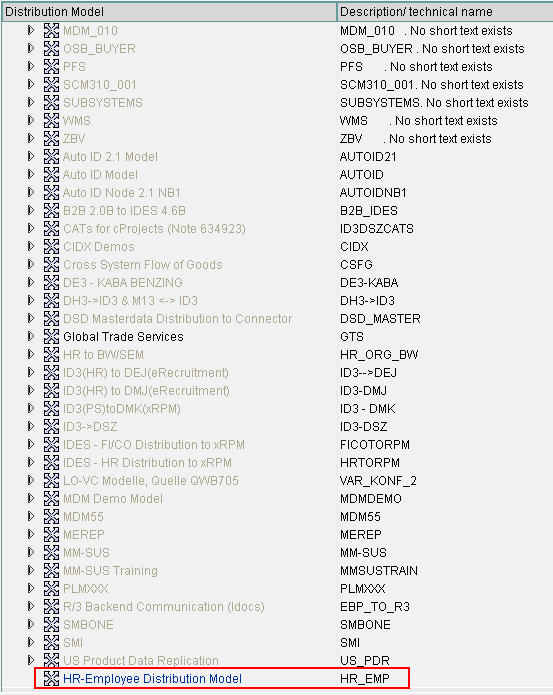Click the model icon for MM-SUS Training
553x695 pixels.
coord(51,570)
